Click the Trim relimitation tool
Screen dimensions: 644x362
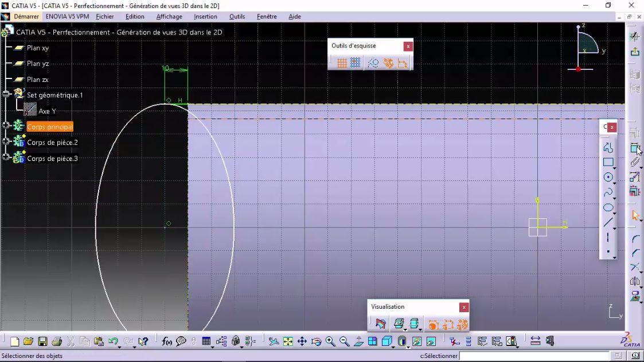point(635,267)
